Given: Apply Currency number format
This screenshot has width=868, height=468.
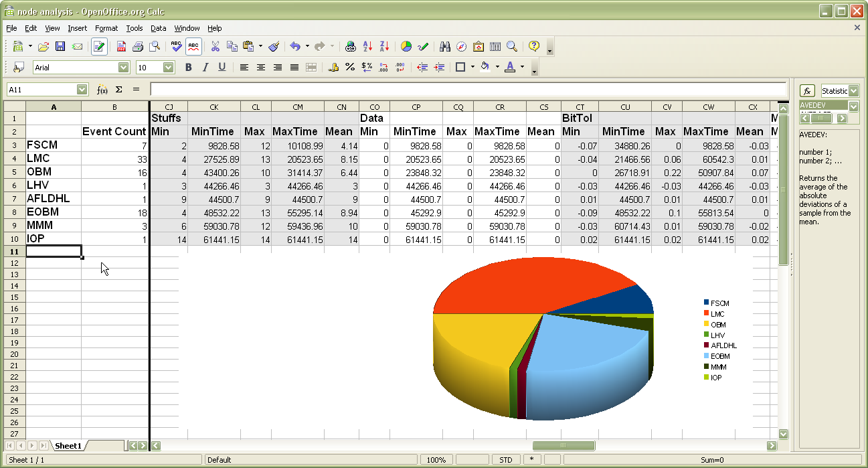Looking at the screenshot, I should [x=333, y=67].
